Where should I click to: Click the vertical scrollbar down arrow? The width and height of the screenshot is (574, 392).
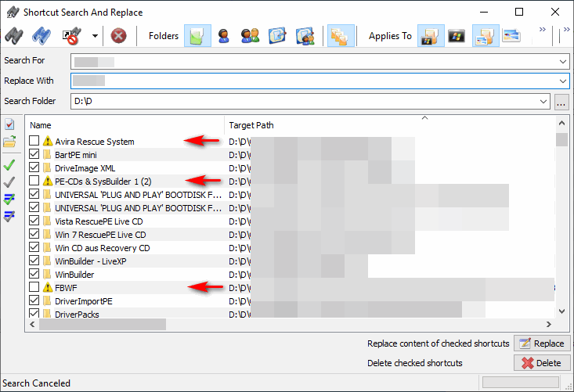pos(561,311)
